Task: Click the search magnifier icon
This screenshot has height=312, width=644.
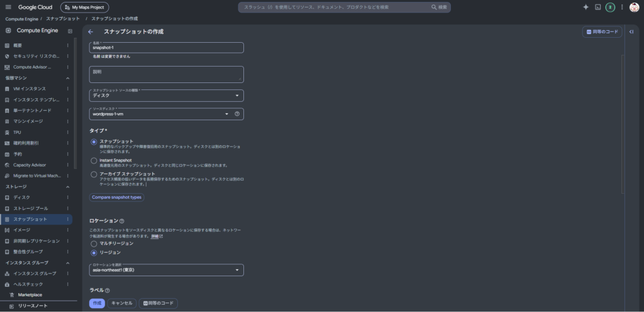Action: pos(434,8)
